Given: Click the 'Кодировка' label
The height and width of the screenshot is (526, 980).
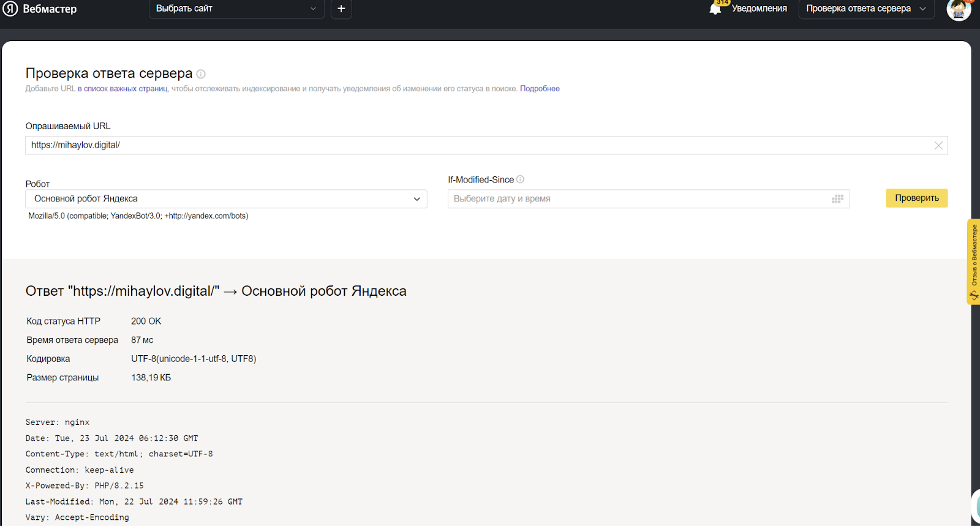Looking at the screenshot, I should (48, 359).
